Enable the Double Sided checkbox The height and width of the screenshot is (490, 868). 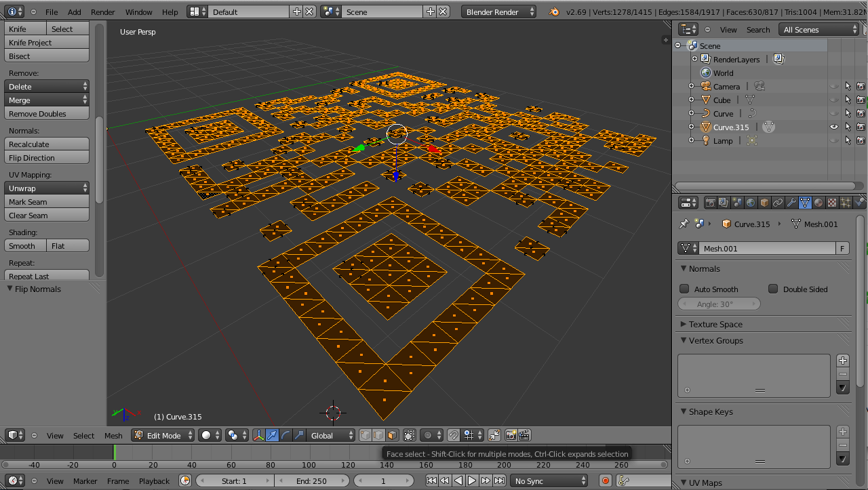[x=772, y=289]
